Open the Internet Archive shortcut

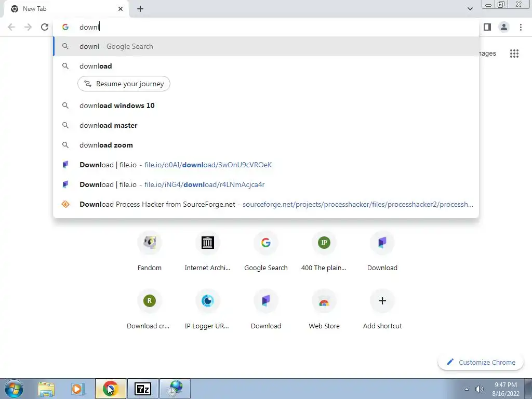tap(208, 251)
